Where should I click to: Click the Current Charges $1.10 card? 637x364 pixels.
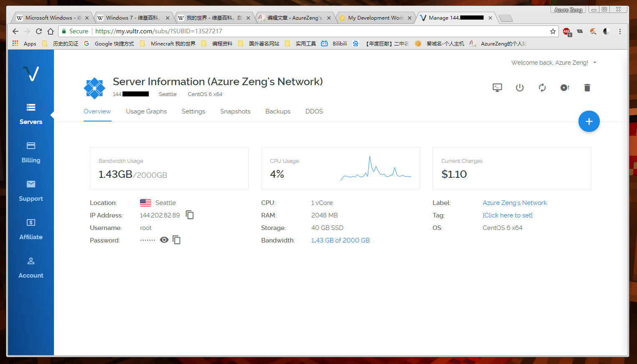pos(512,168)
